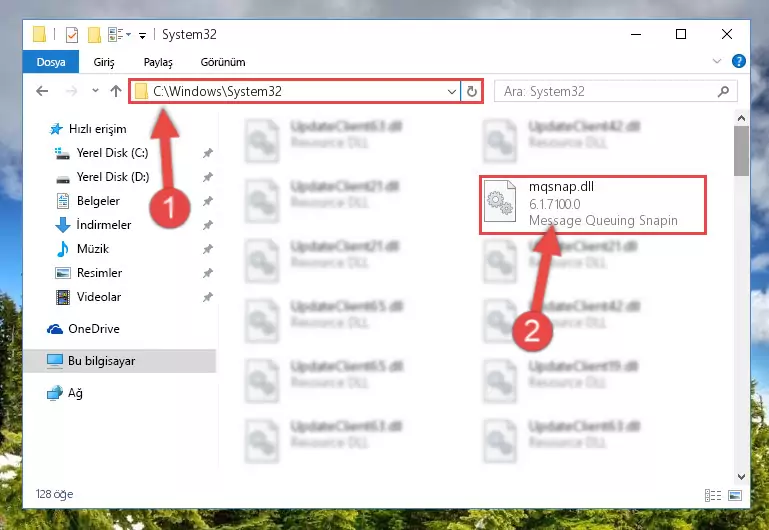Open Yerel Disk (D:) in sidebar

[x=113, y=177]
